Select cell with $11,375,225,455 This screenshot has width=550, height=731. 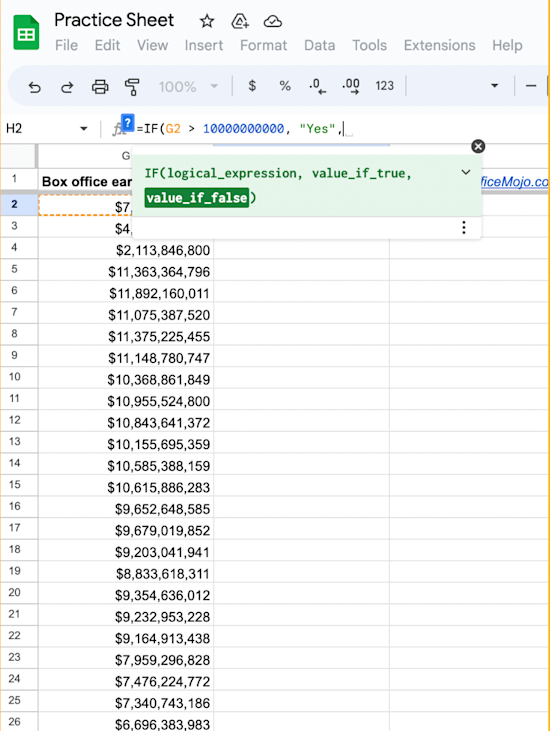126,336
